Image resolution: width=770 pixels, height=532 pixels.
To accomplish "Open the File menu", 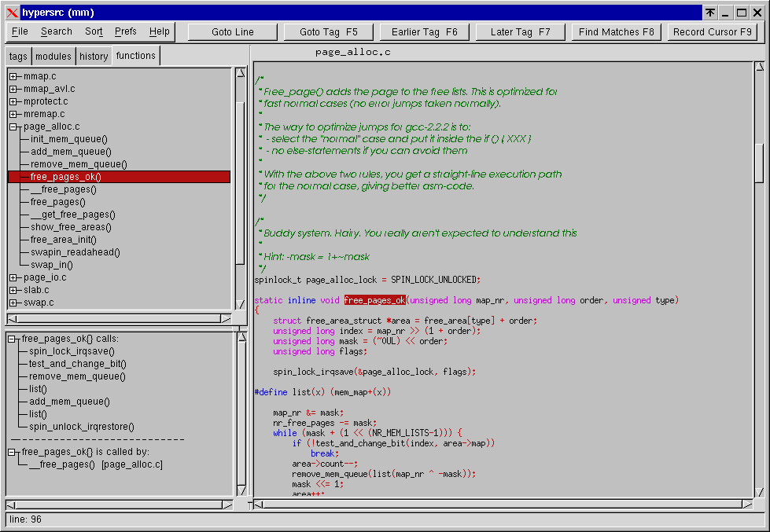I will pyautogui.click(x=20, y=31).
